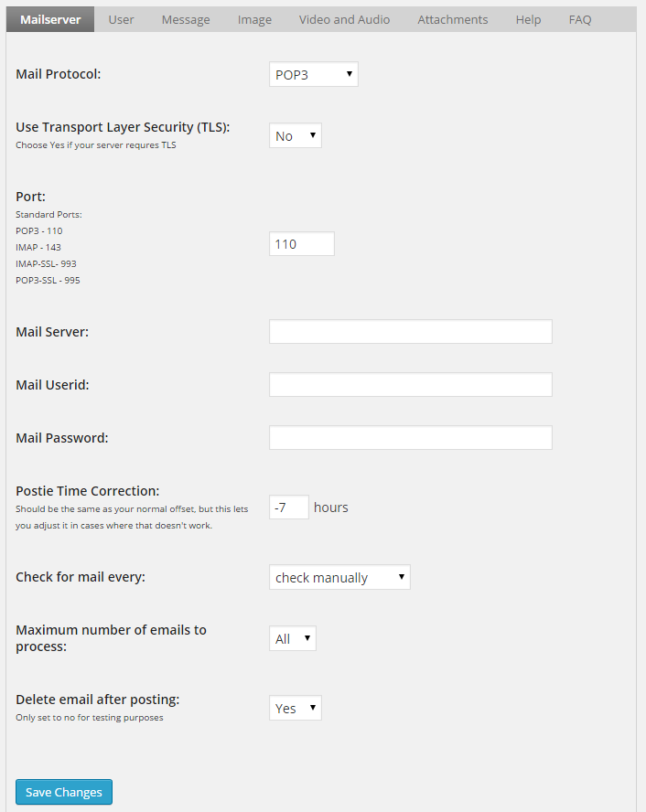View the FAQ tab
The width and height of the screenshot is (646, 812).
pyautogui.click(x=580, y=19)
